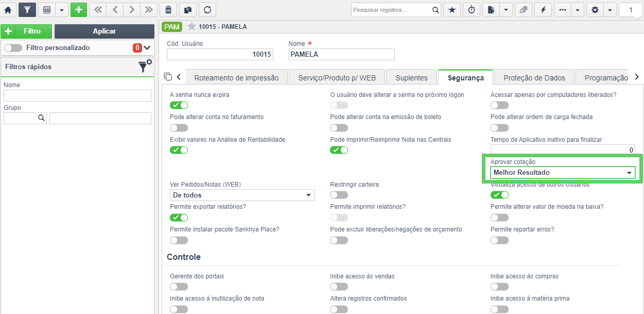Toggle 'A senha nunca expira' switch
Viewport: 644px width, 314px height.
click(179, 105)
